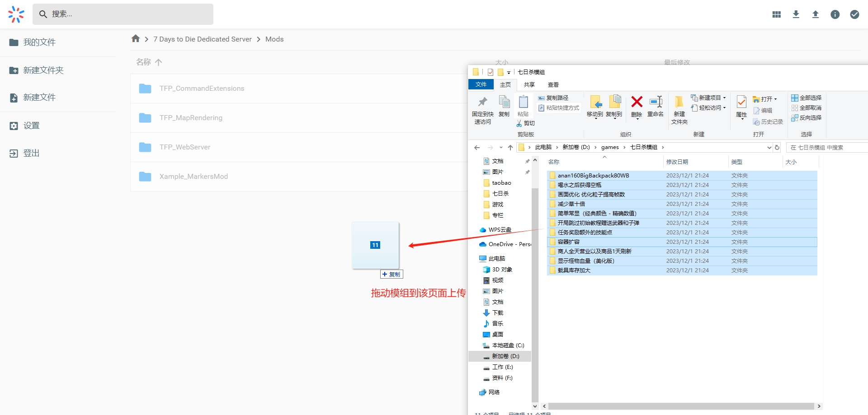
Task: Click Copy to in Explorer ribbon
Action: click(614, 107)
